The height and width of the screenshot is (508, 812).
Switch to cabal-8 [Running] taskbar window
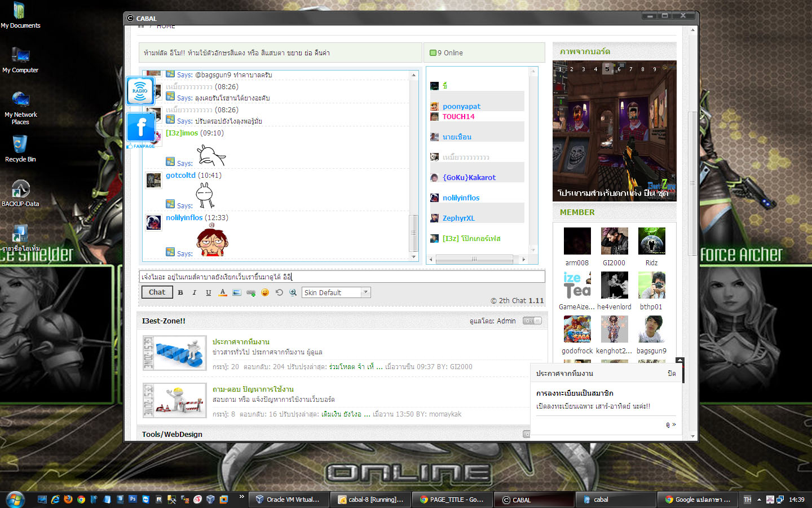370,500
